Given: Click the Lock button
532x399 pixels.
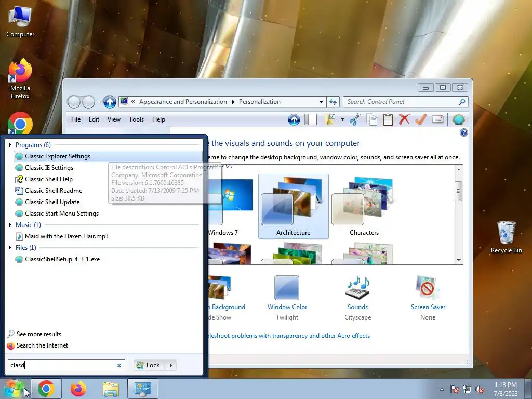Looking at the screenshot, I should (149, 365).
